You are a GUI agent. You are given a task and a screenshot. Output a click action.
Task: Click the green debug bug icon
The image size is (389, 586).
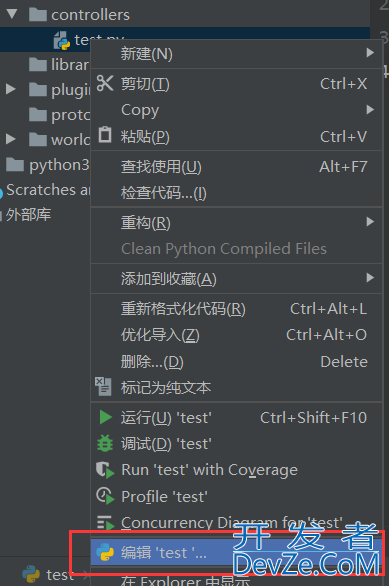(x=105, y=443)
